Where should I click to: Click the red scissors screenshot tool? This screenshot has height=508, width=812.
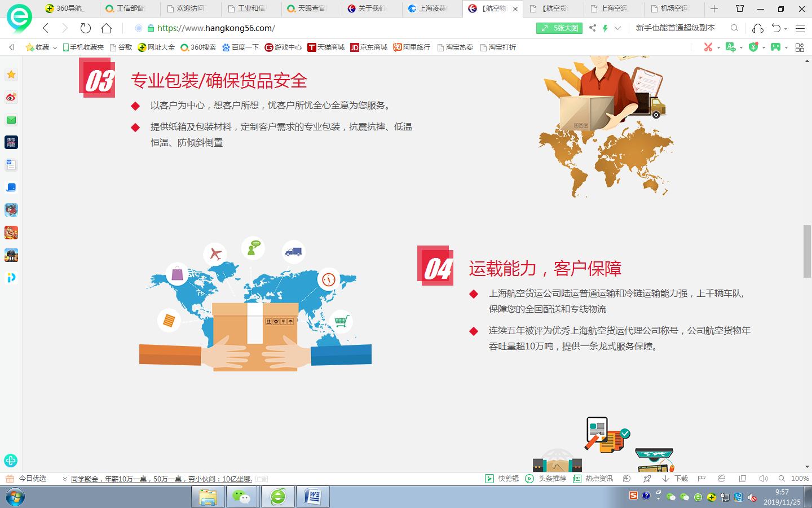pyautogui.click(x=708, y=47)
